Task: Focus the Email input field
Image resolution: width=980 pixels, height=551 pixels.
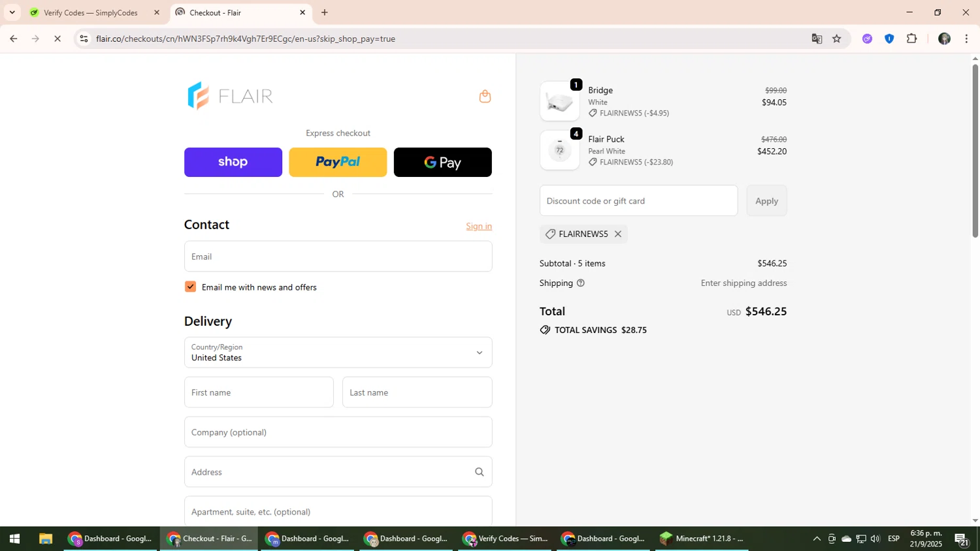Action: pyautogui.click(x=338, y=257)
